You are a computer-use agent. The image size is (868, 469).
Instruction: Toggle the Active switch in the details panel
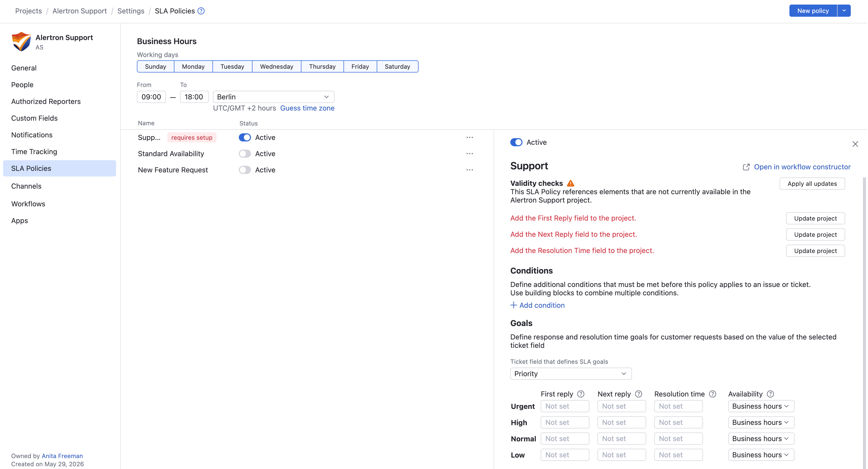pyautogui.click(x=516, y=142)
